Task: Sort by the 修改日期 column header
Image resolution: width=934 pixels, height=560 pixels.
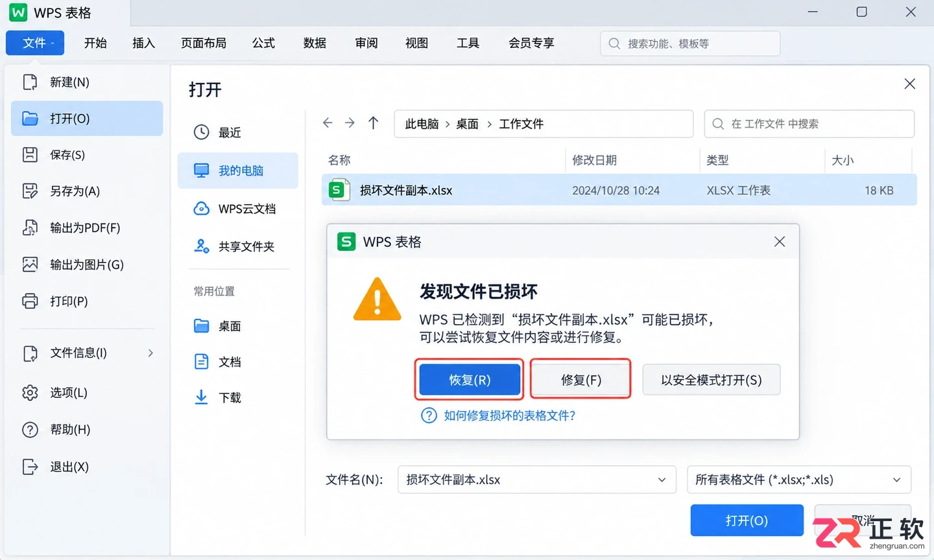Action: (594, 160)
